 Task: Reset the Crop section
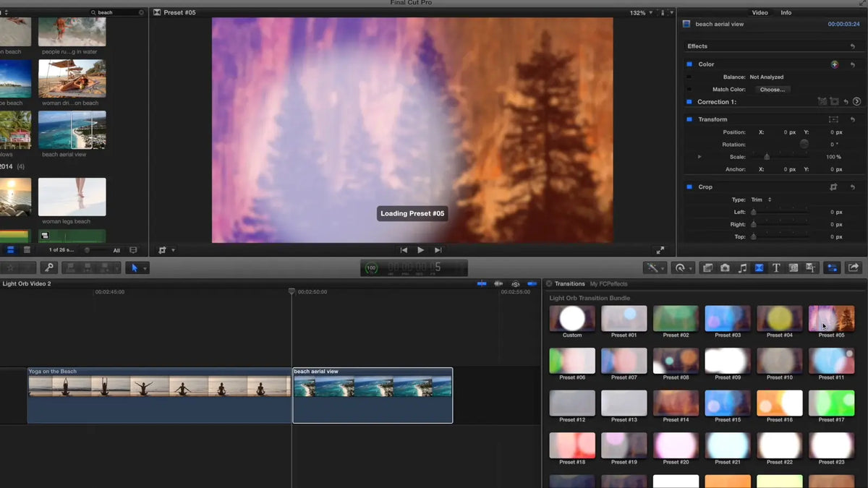(853, 187)
